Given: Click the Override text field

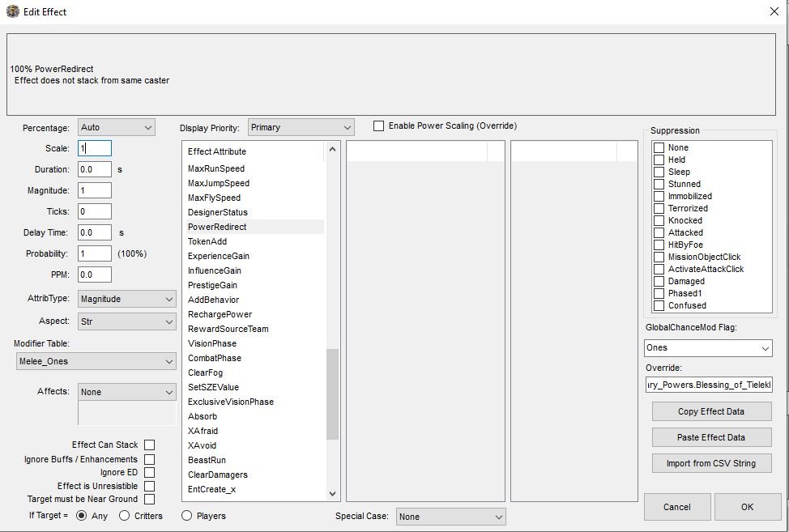Looking at the screenshot, I should (708, 385).
